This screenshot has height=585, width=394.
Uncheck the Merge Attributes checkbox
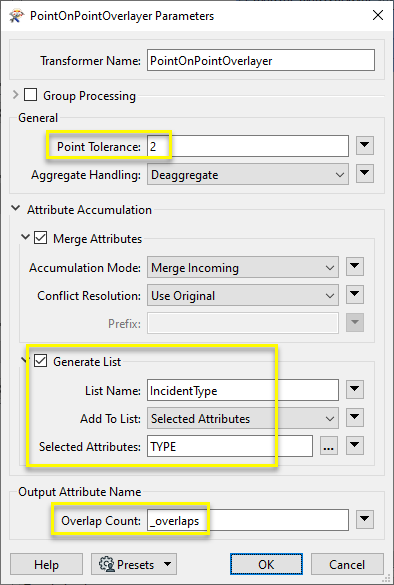[40, 238]
